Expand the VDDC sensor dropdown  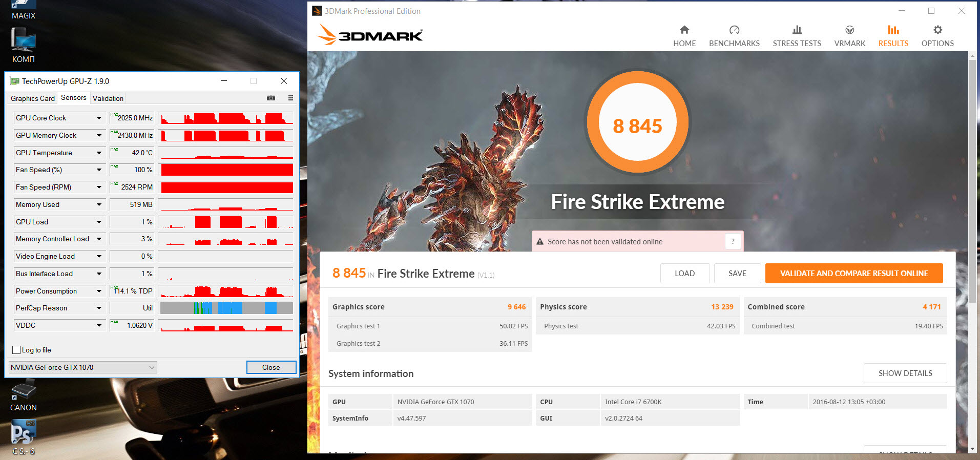coord(99,326)
